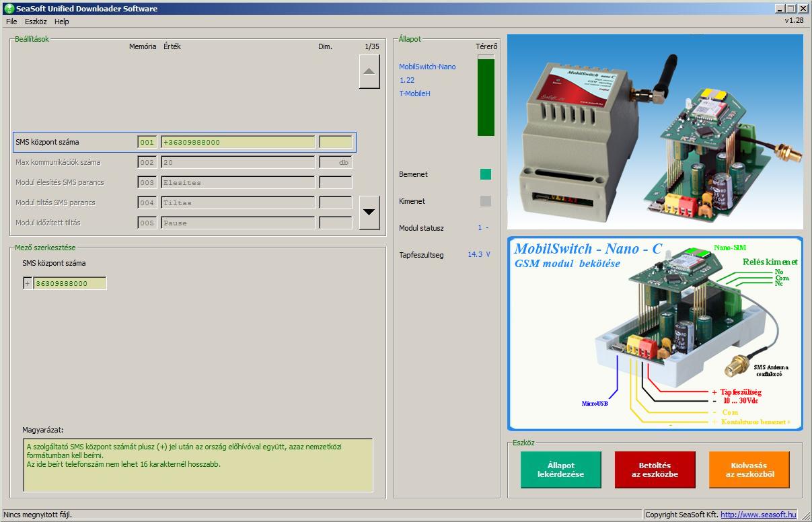
Task: Click the phone number editor field in Mező szerkesztése
Action: pyautogui.click(x=69, y=284)
